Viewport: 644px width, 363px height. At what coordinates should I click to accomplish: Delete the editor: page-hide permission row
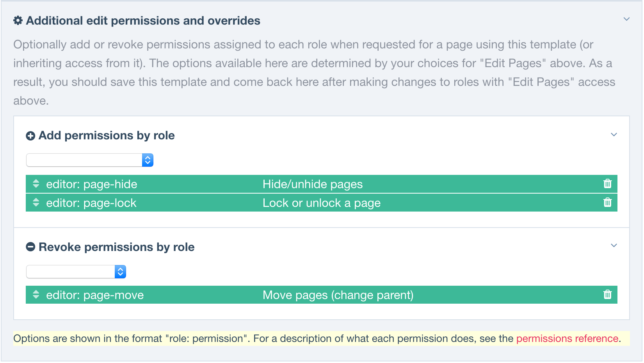pos(607,184)
